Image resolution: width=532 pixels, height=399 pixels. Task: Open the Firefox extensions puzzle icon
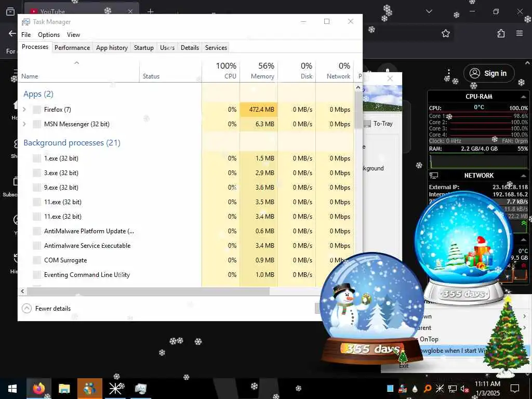tap(501, 33)
